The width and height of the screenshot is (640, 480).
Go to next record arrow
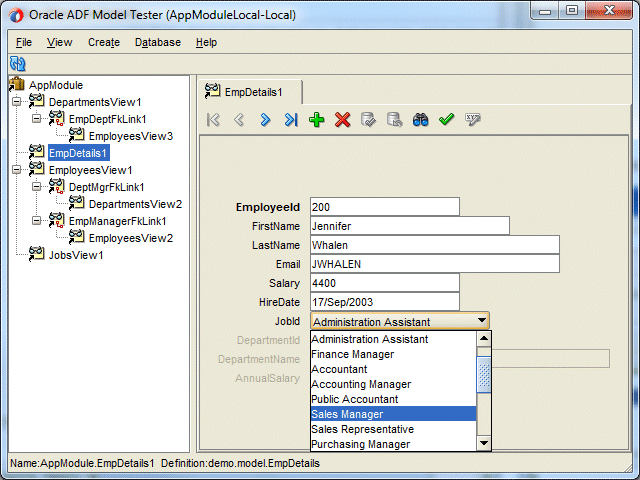click(x=265, y=120)
